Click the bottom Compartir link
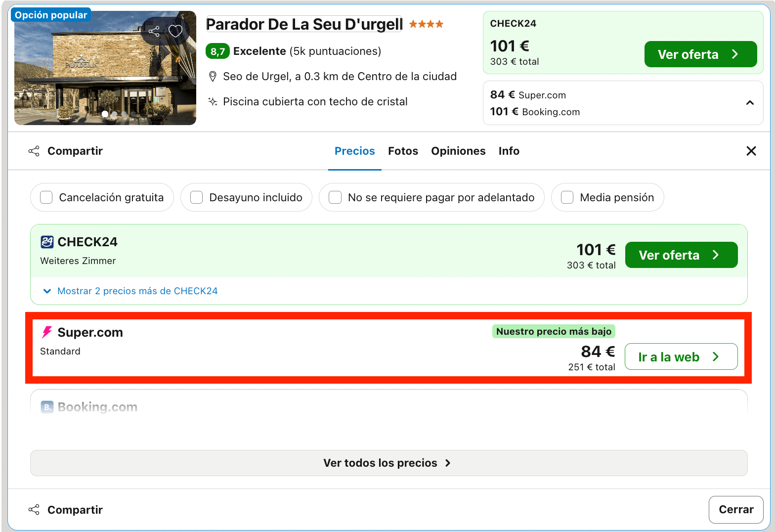The height and width of the screenshot is (532, 775). point(75,510)
